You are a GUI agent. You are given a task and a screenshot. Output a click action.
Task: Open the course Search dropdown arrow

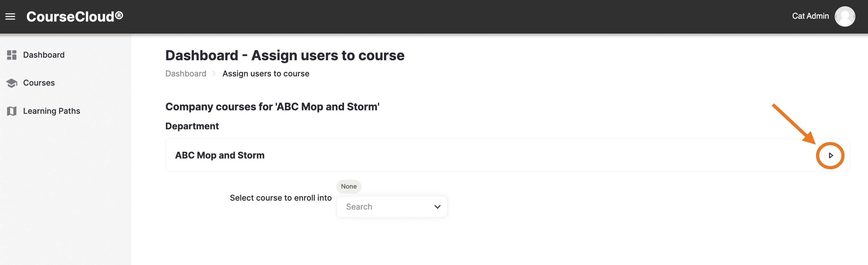point(437,207)
